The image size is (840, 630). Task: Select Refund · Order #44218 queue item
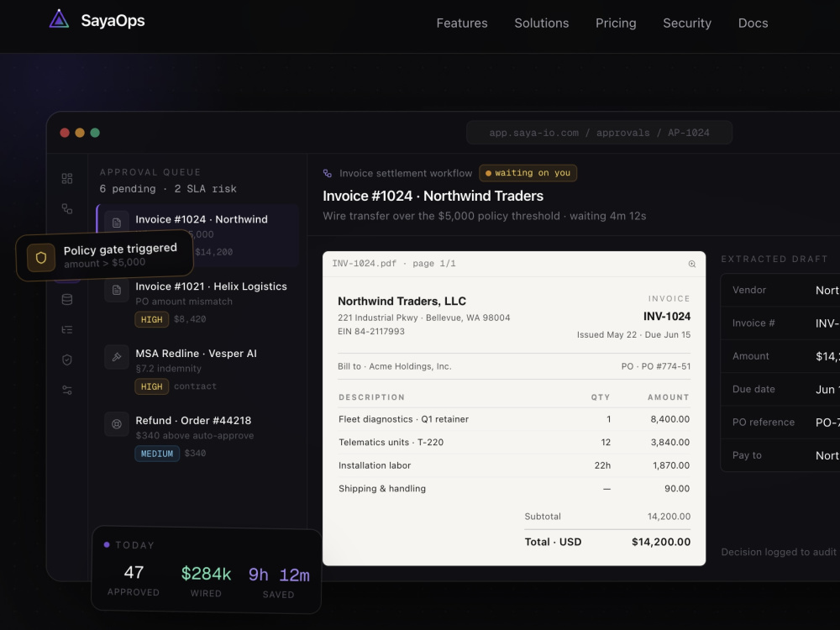pos(197,437)
